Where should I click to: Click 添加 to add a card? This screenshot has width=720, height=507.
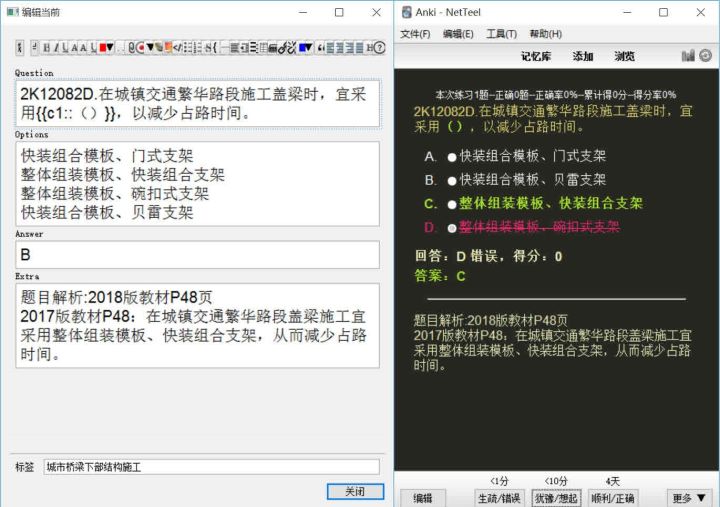(583, 56)
